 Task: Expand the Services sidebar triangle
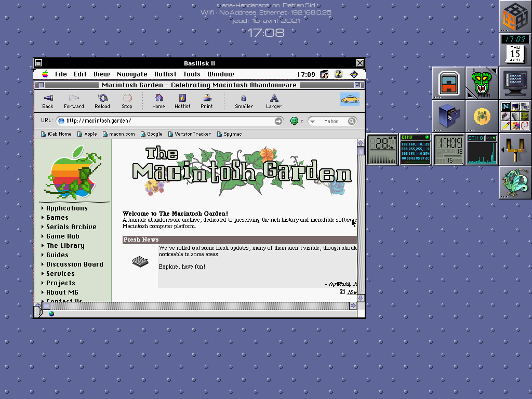43,273
